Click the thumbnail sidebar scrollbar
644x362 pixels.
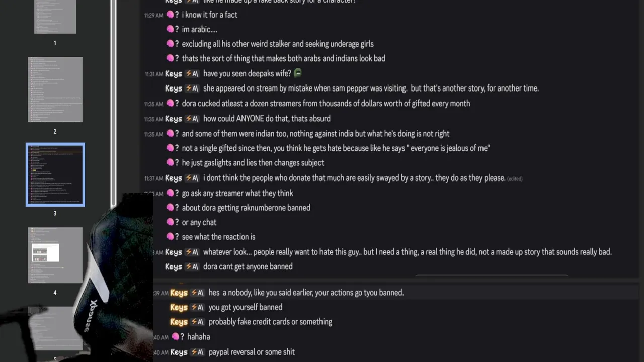tap(114, 101)
